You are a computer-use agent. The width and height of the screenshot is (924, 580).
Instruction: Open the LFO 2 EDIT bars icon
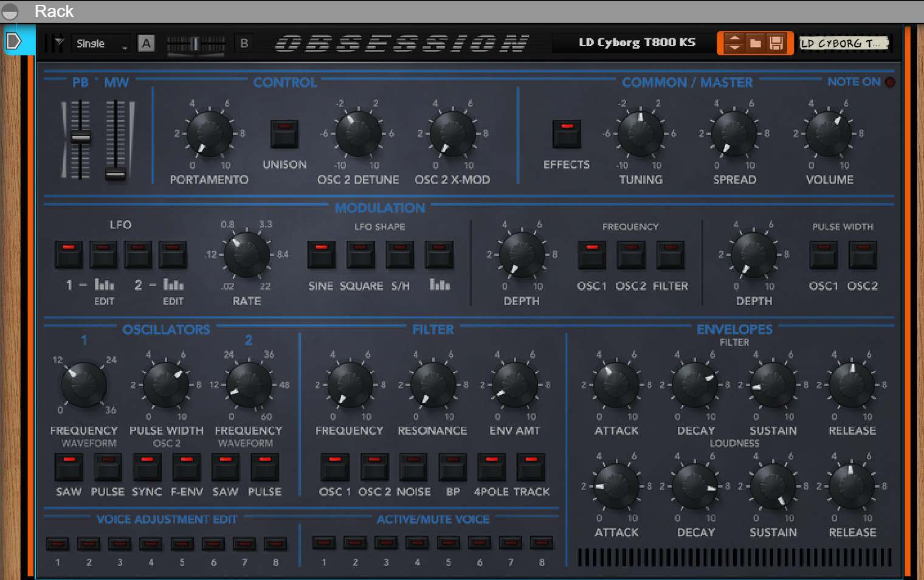click(173, 285)
